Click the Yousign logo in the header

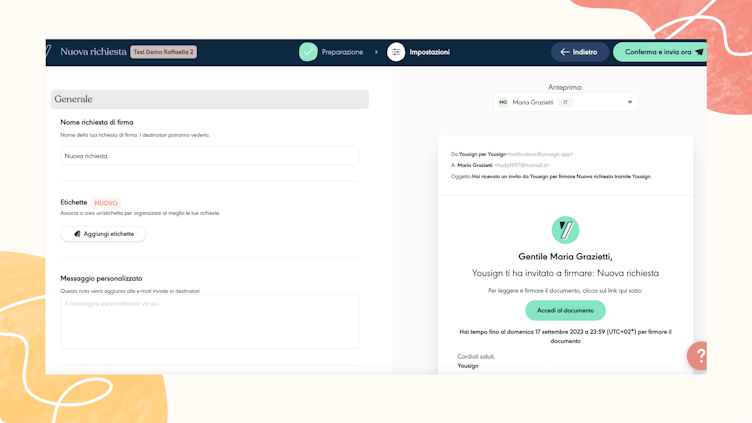click(x=48, y=51)
